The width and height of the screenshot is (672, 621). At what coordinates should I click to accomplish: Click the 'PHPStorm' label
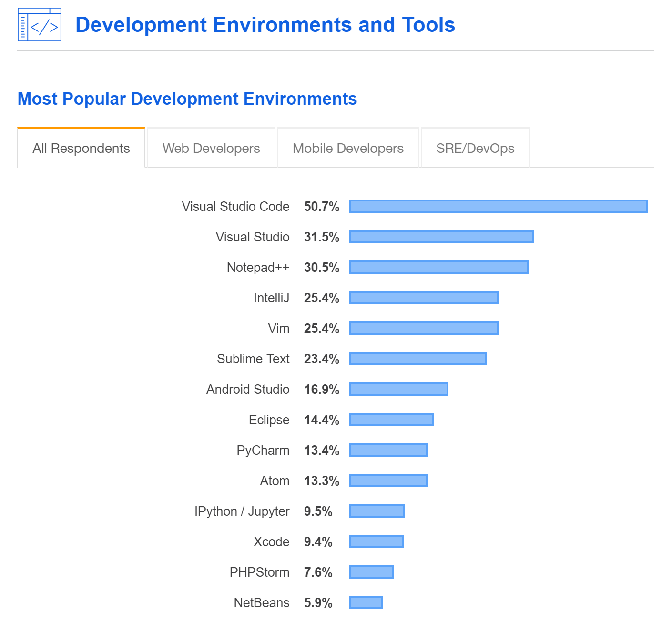259,572
